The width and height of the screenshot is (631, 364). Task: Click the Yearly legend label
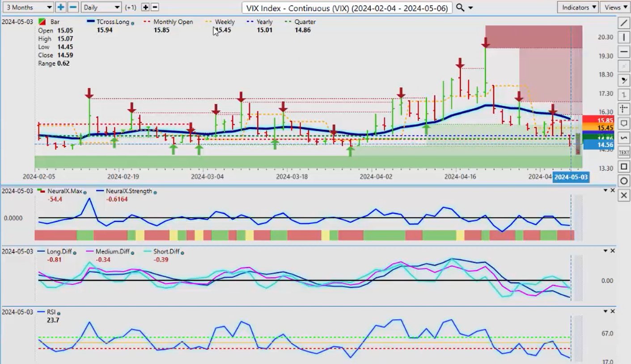[264, 21]
